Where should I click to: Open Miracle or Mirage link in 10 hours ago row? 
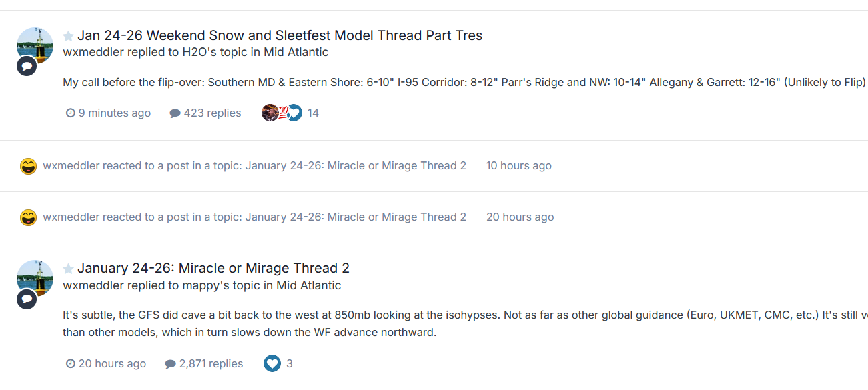click(356, 165)
